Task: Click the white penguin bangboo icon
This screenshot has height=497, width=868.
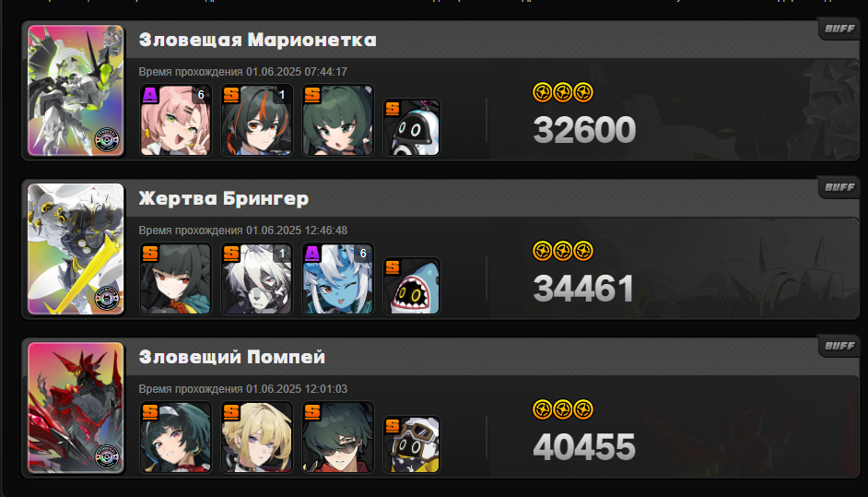Action: (411, 127)
